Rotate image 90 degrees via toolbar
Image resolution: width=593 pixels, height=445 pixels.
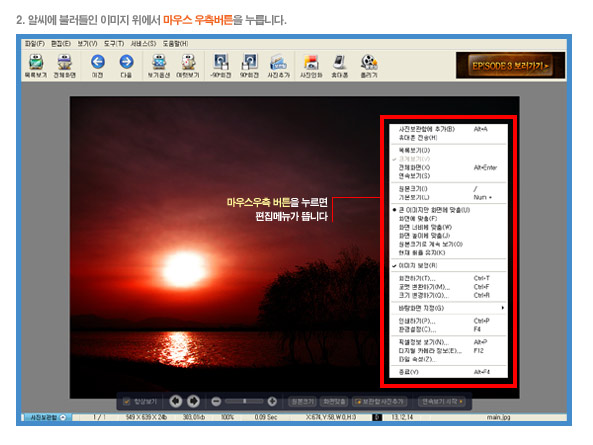point(249,66)
